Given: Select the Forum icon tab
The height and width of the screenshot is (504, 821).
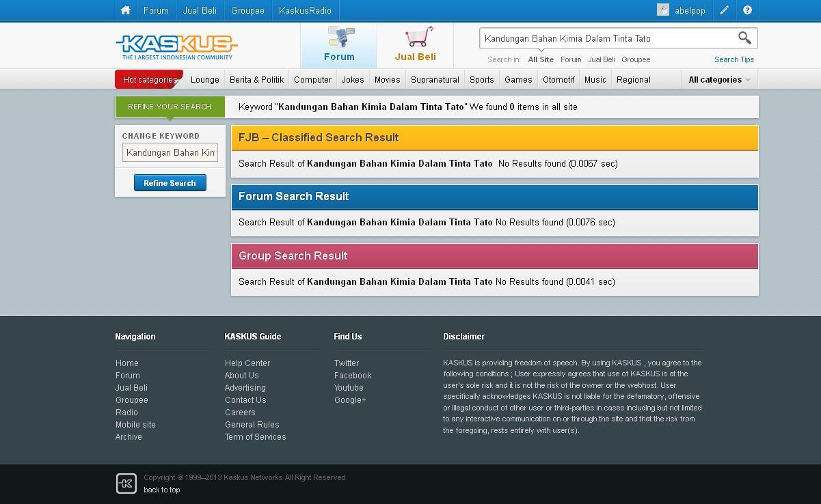Looking at the screenshot, I should click(340, 45).
